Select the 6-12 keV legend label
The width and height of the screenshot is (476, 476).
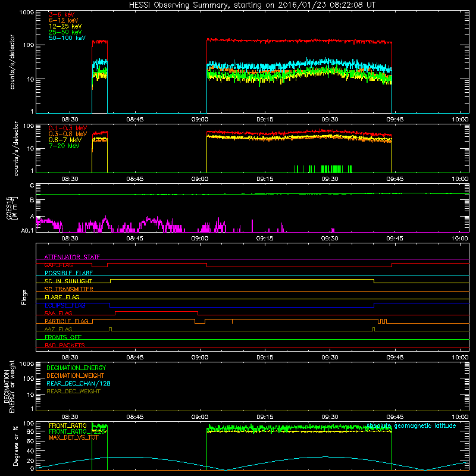[x=64, y=20]
